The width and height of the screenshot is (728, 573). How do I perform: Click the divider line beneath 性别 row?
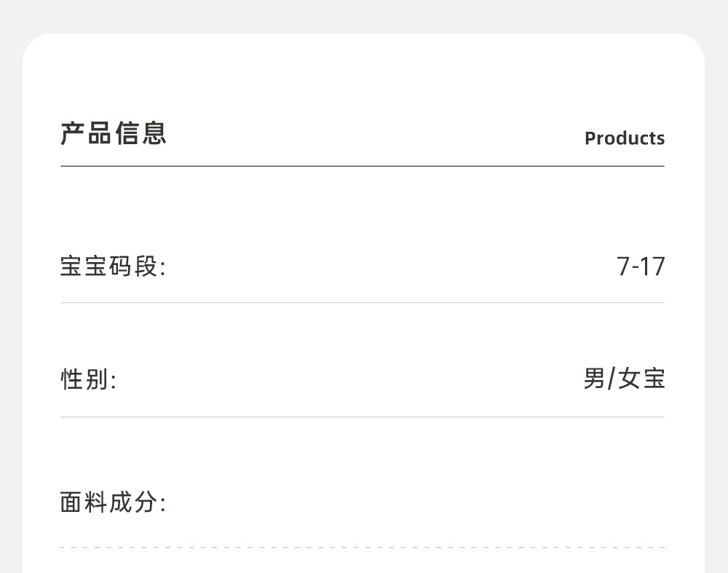(x=362, y=417)
